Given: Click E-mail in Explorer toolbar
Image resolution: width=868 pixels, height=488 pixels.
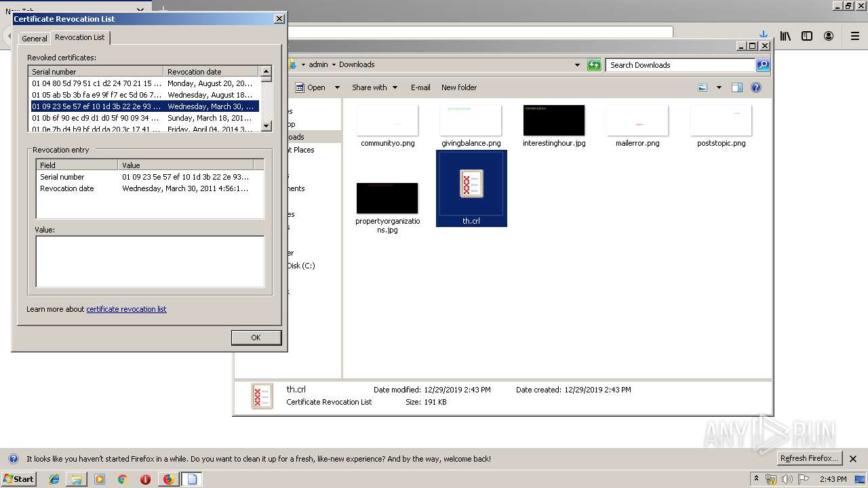Looking at the screenshot, I should pos(420,87).
